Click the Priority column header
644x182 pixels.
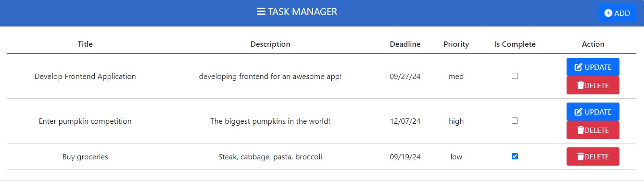click(456, 44)
